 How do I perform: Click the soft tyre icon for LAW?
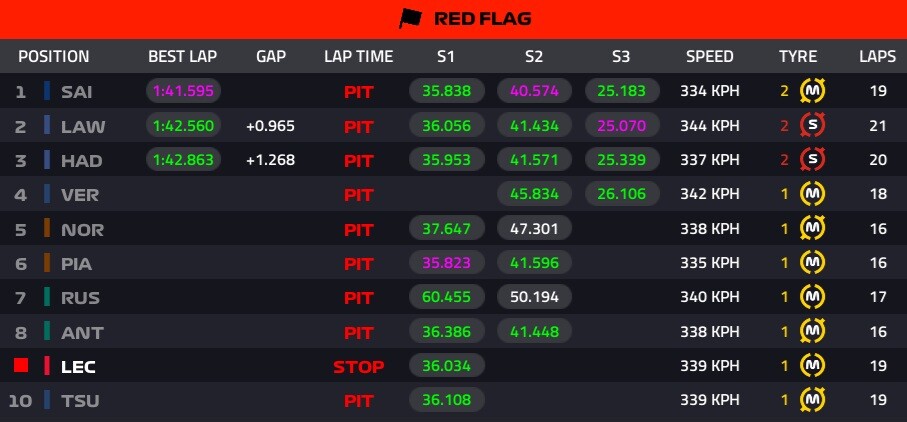[814, 126]
